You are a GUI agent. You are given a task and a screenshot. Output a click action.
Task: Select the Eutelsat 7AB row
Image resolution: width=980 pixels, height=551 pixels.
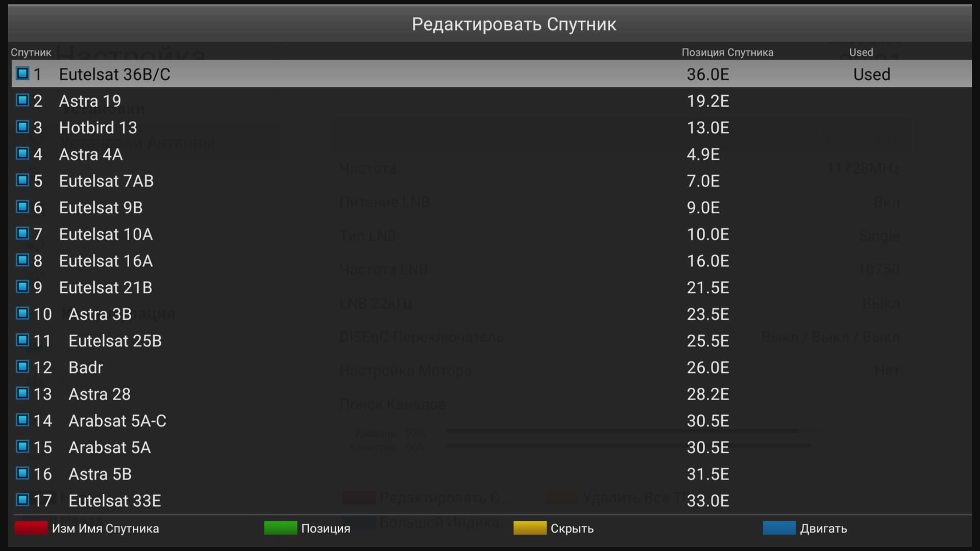click(x=492, y=181)
